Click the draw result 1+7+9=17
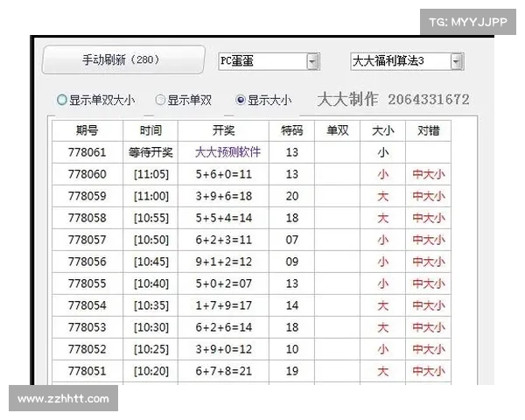Image resolution: width=525 pixels, height=420 pixels. pos(223,305)
